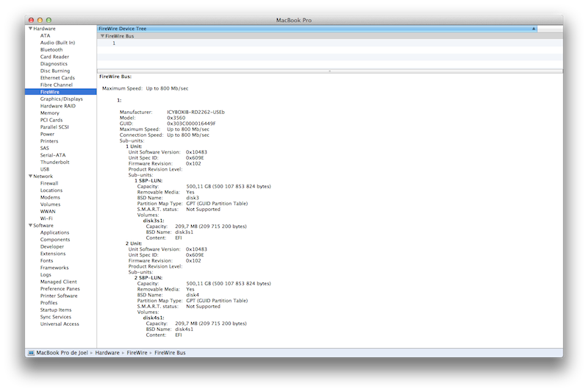Collapse the FireWire Bus disclosure triangle

pos(102,36)
